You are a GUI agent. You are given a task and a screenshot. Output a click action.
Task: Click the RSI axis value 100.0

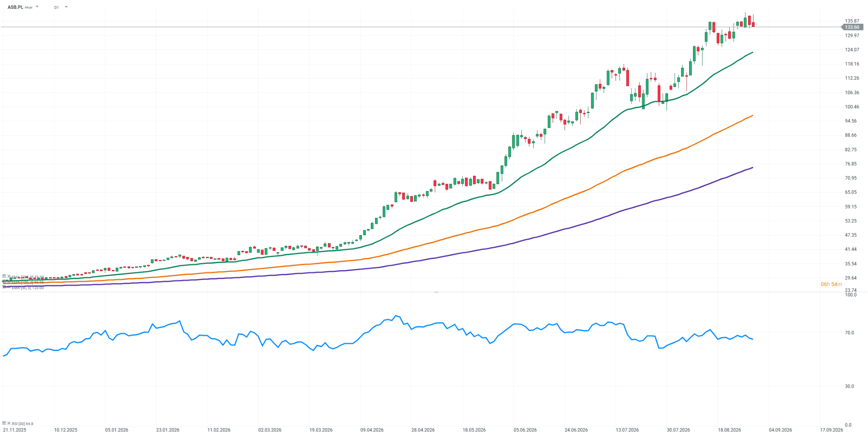coord(851,295)
